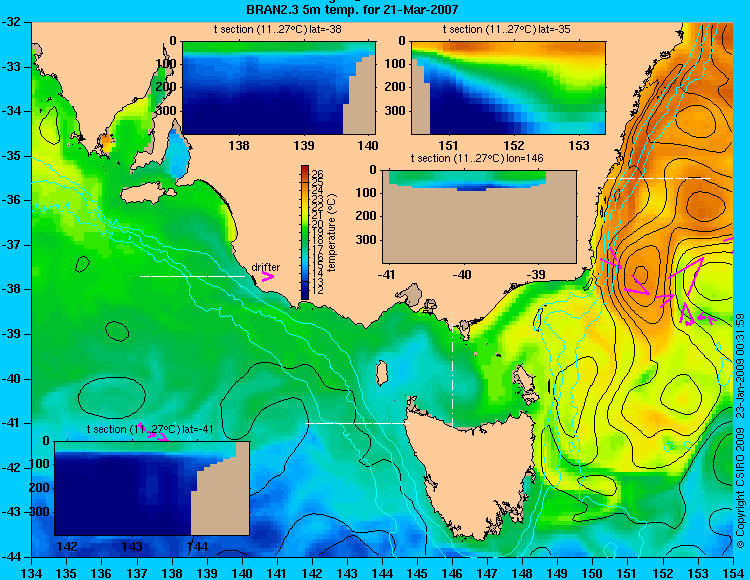Click the "141" longitude tick label

pyautogui.click(x=277, y=573)
